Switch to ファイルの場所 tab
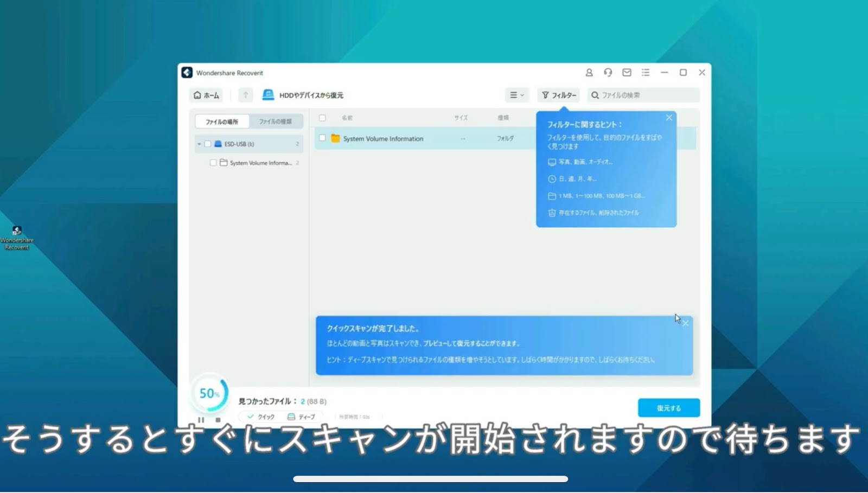 221,121
